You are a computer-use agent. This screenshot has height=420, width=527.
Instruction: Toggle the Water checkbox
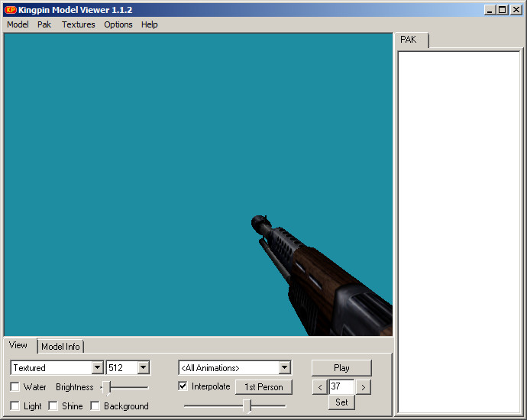(x=15, y=386)
